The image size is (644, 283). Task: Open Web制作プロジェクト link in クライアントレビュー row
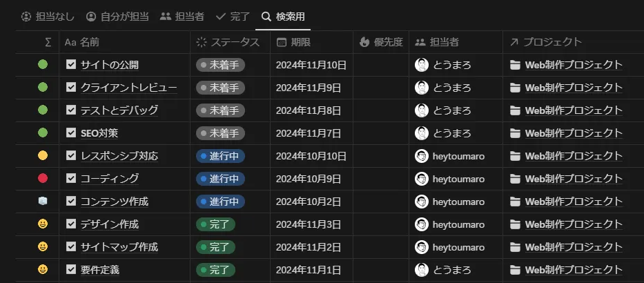point(574,88)
